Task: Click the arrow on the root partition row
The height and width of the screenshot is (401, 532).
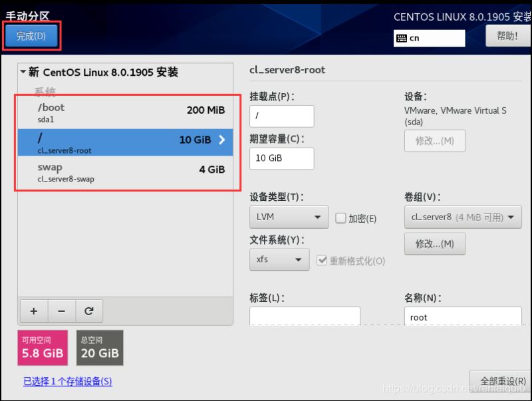Action: (221, 140)
